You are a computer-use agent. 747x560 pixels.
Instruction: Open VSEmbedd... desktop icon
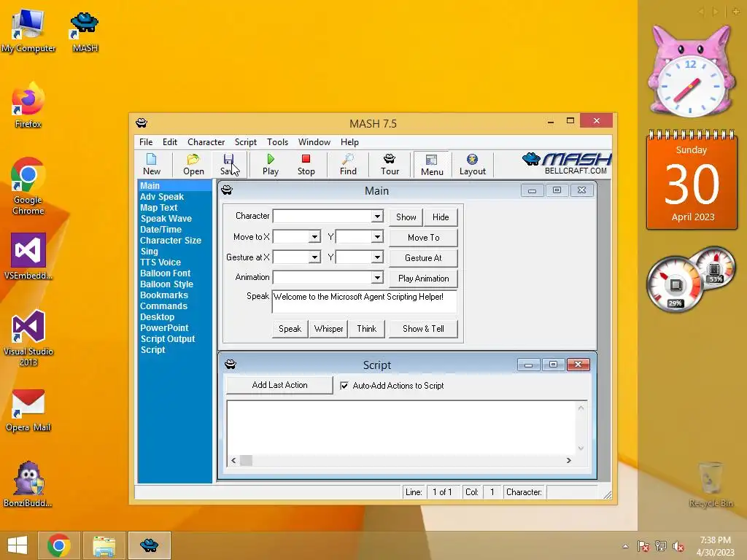click(x=28, y=256)
